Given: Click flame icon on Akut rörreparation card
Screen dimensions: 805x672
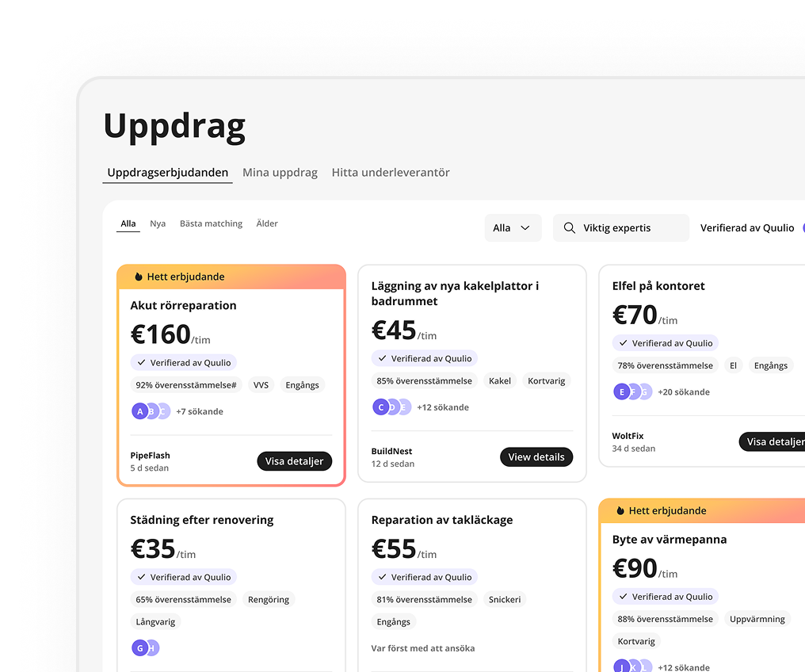Looking at the screenshot, I should [x=138, y=277].
